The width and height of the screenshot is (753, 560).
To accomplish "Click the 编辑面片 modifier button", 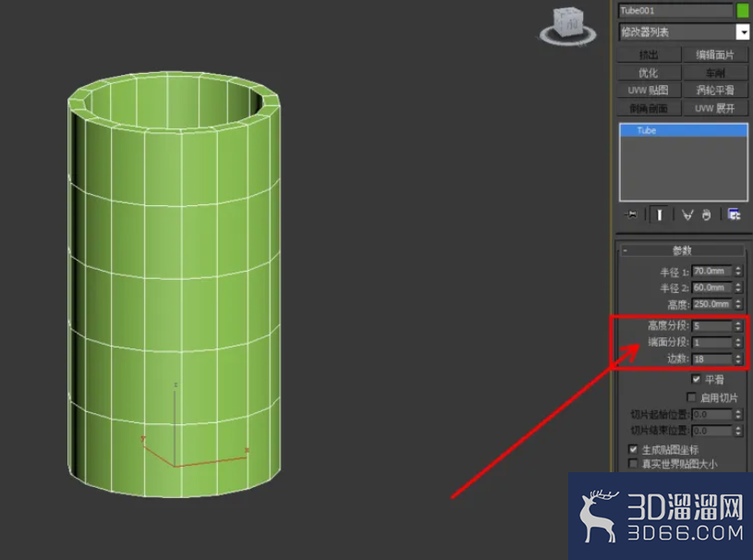I will (x=714, y=55).
